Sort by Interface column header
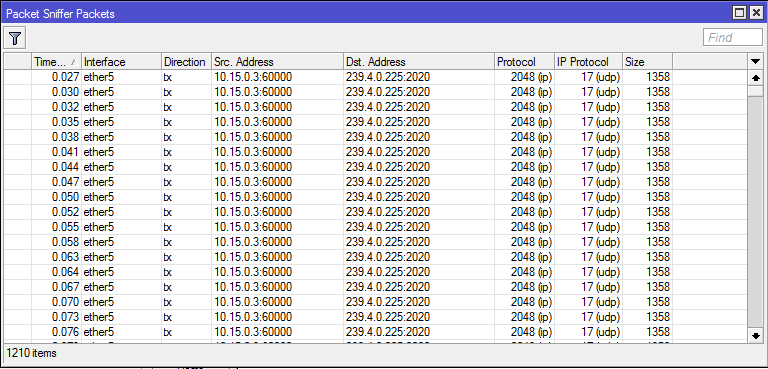The height and width of the screenshot is (369, 768). pyautogui.click(x=121, y=62)
